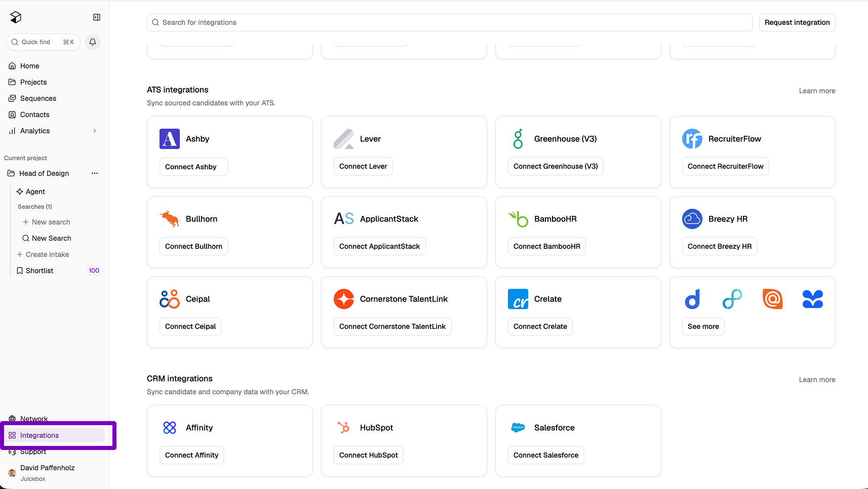
Task: Open notifications bell icon
Action: tap(93, 42)
